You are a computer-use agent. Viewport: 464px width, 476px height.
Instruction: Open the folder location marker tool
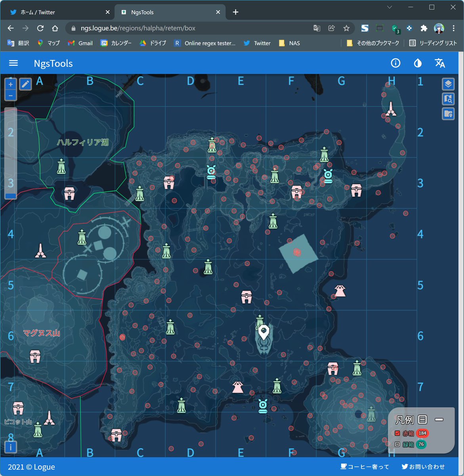448,114
